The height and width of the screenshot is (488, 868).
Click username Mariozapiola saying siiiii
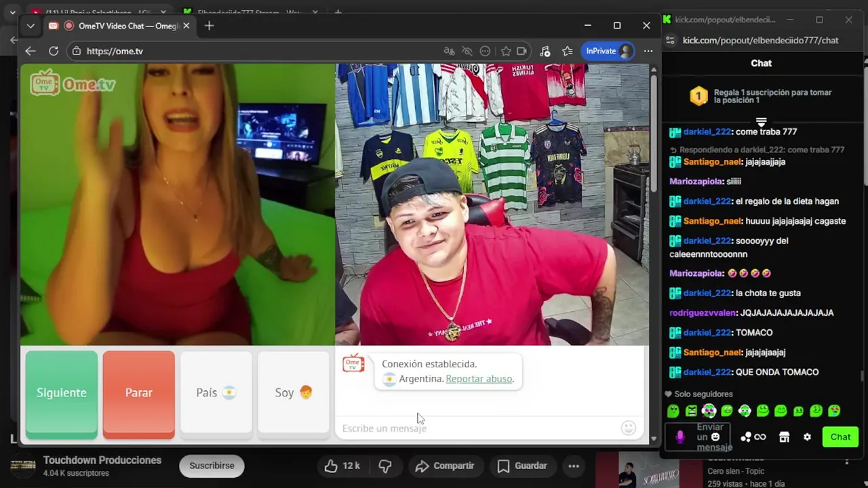click(x=696, y=182)
